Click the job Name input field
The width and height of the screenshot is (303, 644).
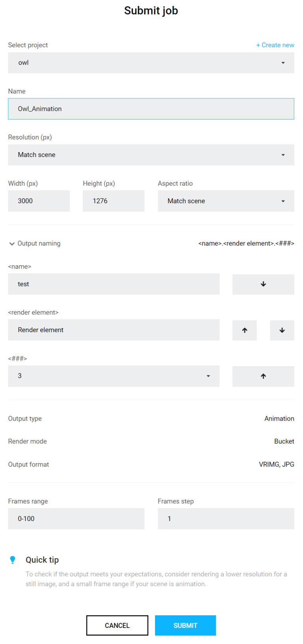(x=151, y=109)
